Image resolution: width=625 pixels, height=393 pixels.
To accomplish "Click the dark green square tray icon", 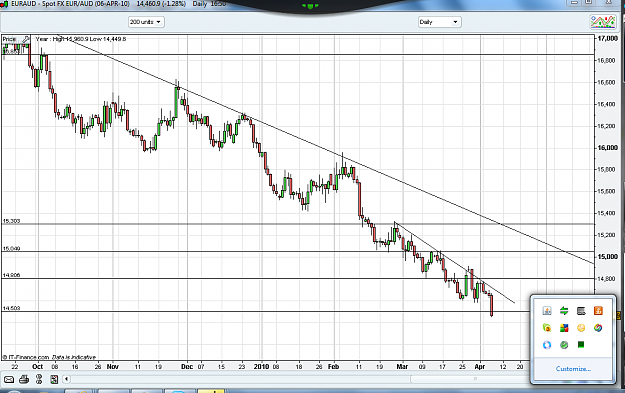I will click(x=581, y=345).
